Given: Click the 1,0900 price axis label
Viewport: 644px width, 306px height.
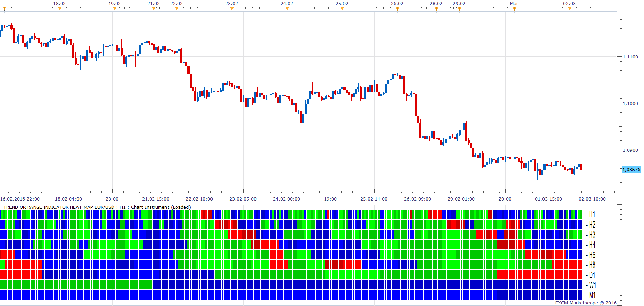Looking at the screenshot, I should (x=630, y=150).
